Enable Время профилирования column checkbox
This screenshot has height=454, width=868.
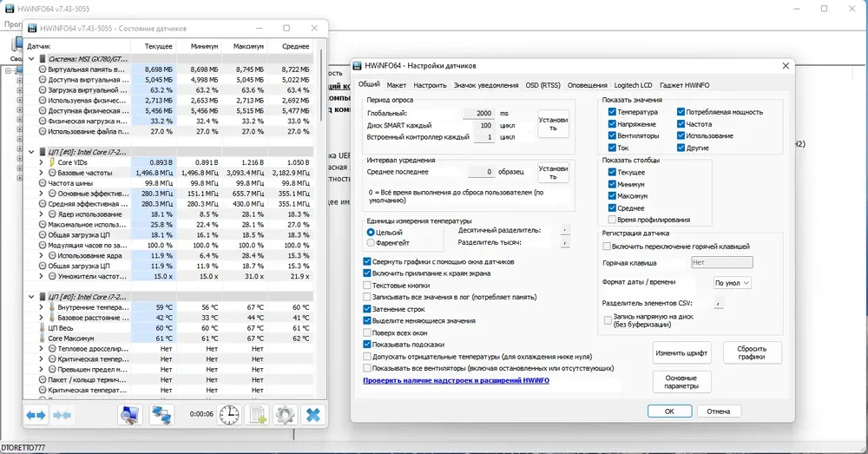[x=613, y=220]
